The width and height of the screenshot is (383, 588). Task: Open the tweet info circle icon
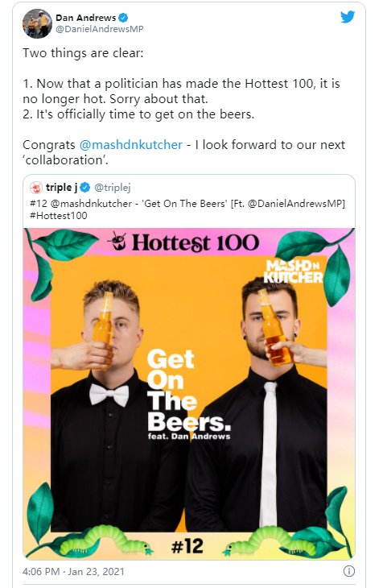(349, 571)
